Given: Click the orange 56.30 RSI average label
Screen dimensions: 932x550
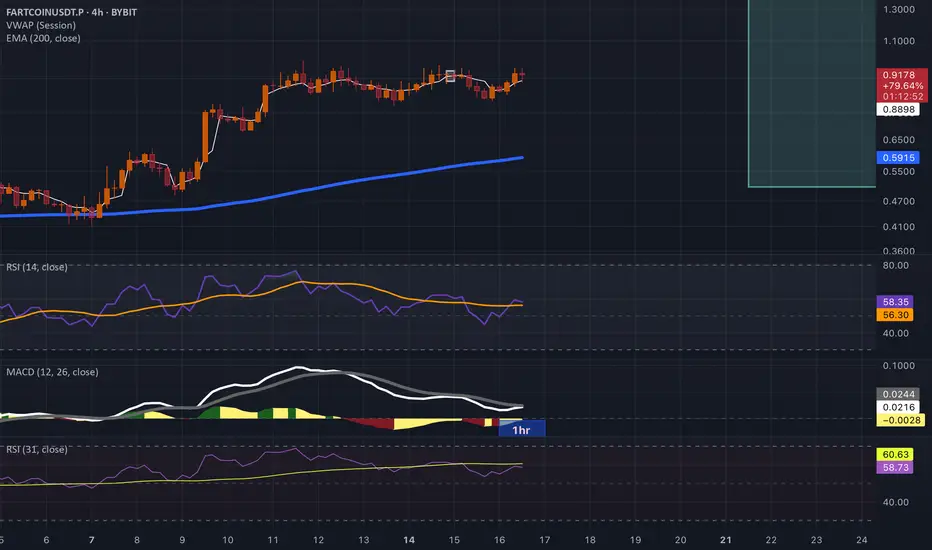Looking at the screenshot, I should (895, 315).
